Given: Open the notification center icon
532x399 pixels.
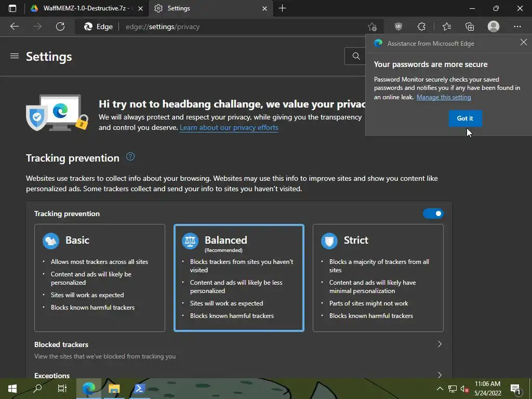Looking at the screenshot, I should [515, 389].
